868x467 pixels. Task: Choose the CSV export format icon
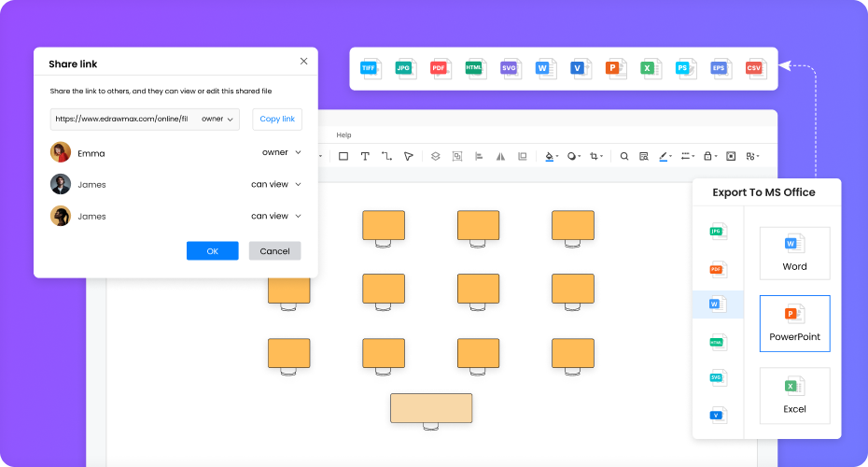pyautogui.click(x=754, y=68)
